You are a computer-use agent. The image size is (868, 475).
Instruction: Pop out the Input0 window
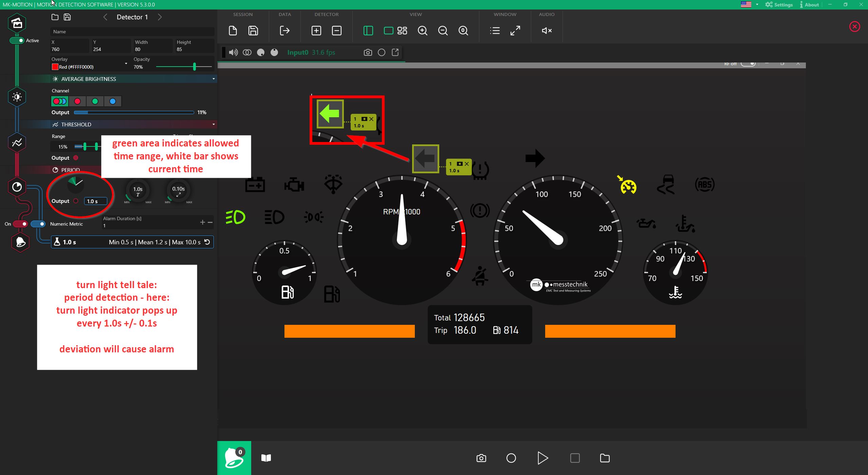tap(395, 52)
